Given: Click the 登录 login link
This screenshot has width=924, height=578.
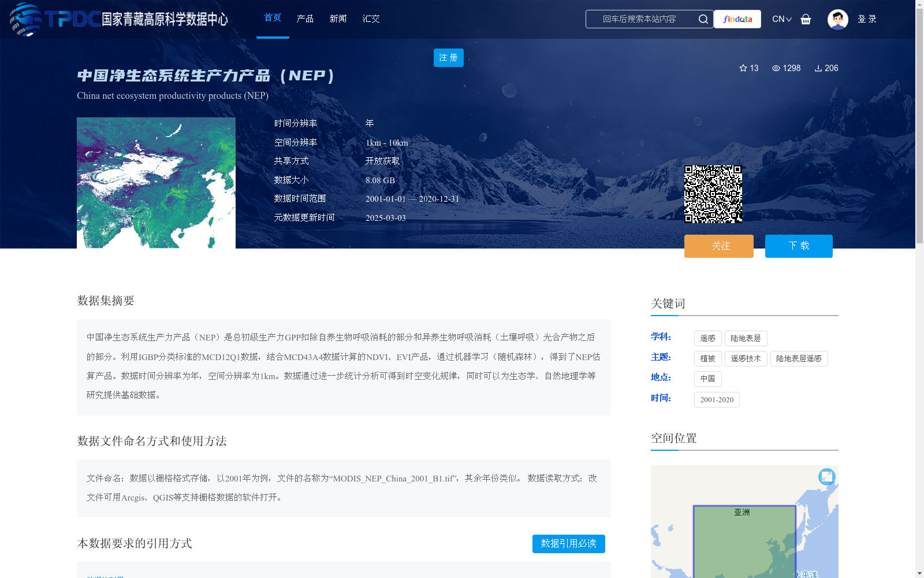Looking at the screenshot, I should tap(867, 19).
